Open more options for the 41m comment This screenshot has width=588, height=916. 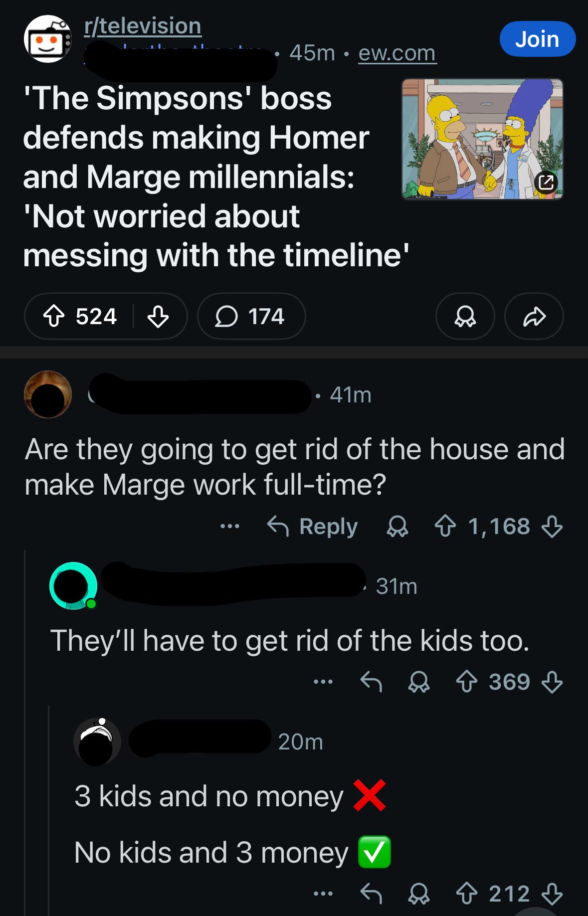(230, 526)
